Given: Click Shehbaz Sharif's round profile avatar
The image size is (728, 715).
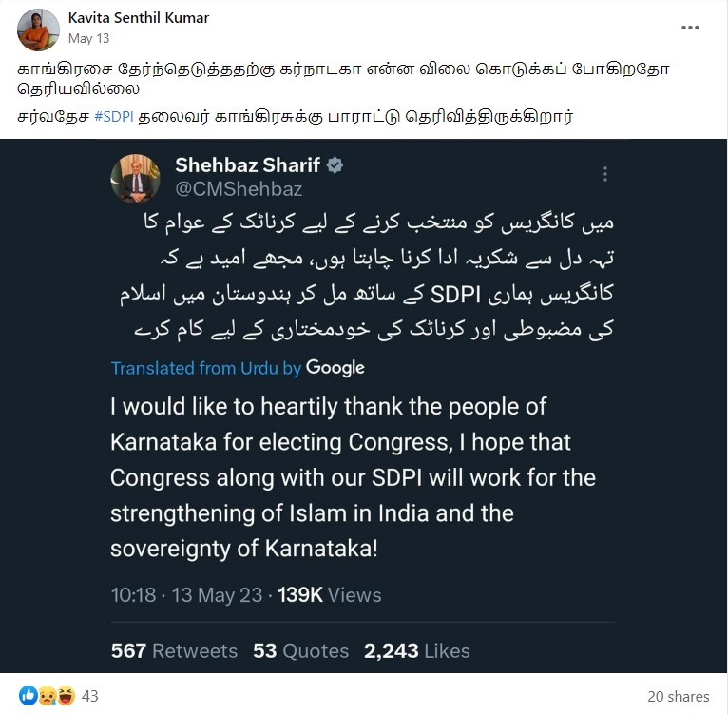Looking at the screenshot, I should pos(135,178).
